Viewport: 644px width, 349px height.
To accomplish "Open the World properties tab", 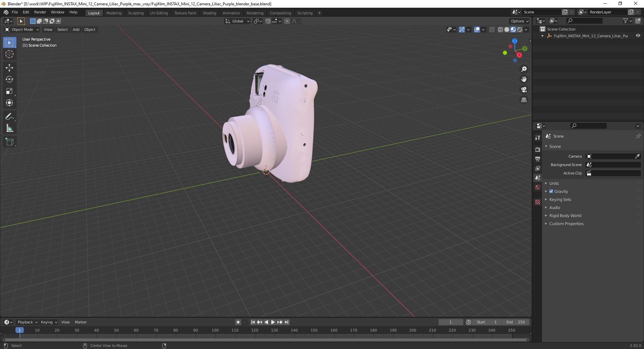I will (538, 187).
